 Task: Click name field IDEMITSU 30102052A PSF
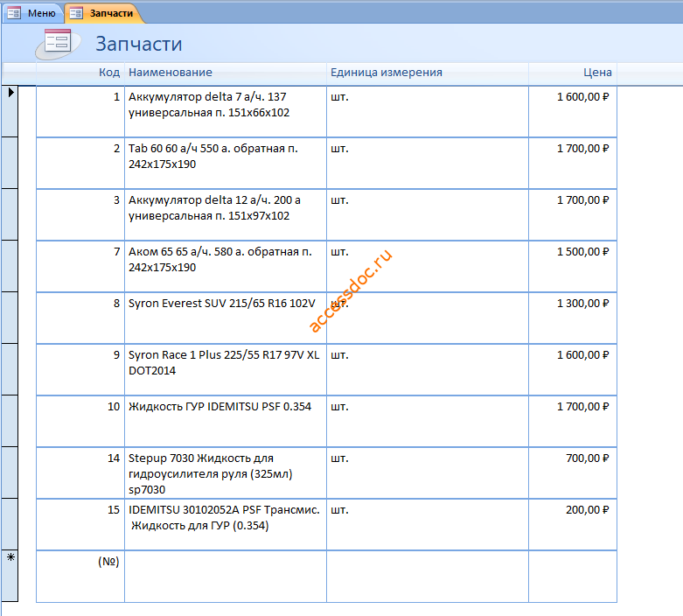tap(226, 524)
